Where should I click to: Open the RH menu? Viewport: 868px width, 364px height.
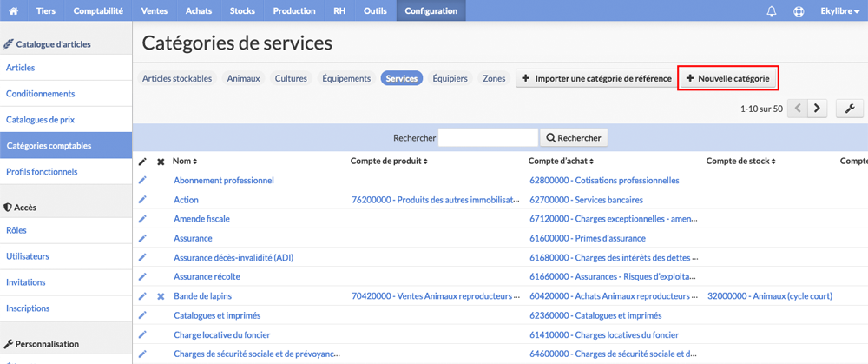(339, 10)
